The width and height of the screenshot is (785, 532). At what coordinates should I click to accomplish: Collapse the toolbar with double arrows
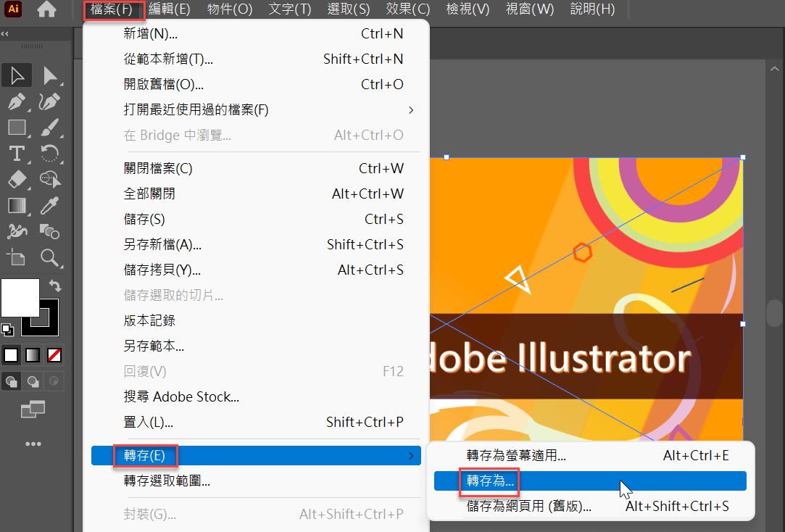tap(5, 33)
